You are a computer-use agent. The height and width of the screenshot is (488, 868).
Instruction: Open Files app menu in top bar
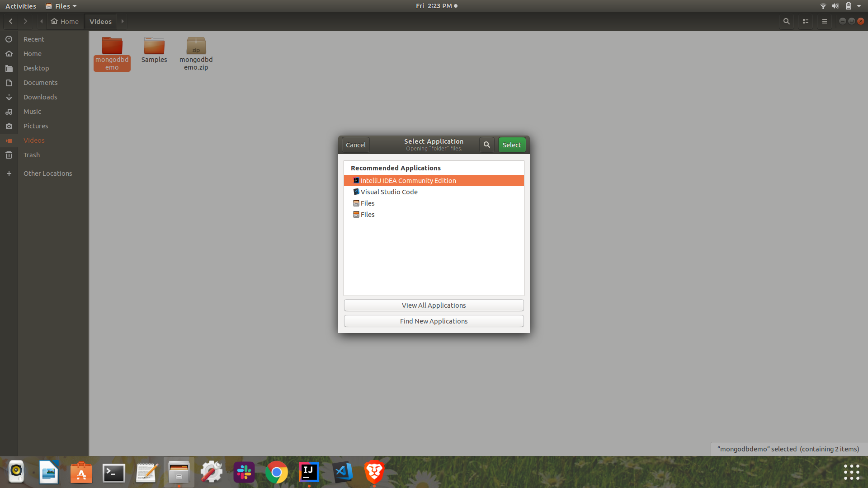[61, 6]
